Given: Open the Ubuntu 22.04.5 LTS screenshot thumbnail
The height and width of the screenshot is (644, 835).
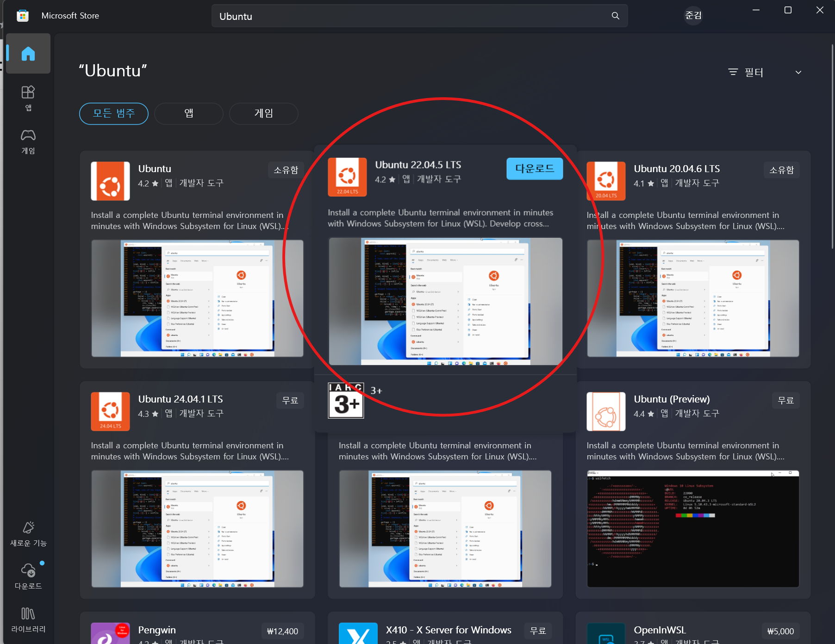Looking at the screenshot, I should (446, 301).
